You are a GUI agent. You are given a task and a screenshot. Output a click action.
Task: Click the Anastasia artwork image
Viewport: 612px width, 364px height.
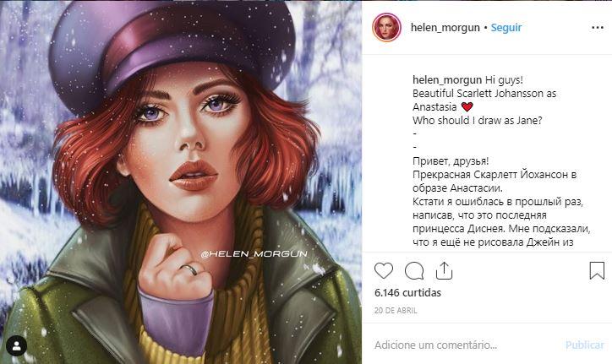181,182
